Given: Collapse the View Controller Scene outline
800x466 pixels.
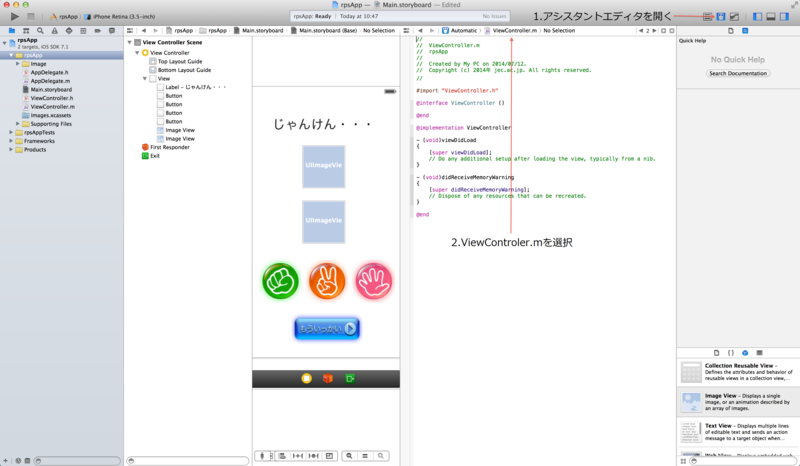Looking at the screenshot, I should [x=130, y=42].
